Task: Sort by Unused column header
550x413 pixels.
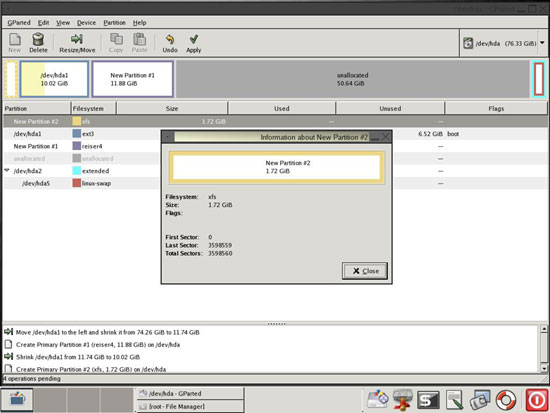Action: 390,108
